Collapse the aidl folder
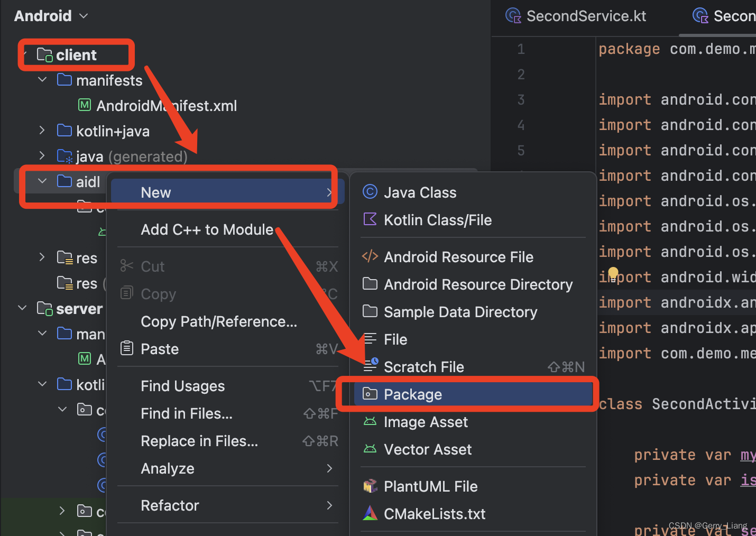The width and height of the screenshot is (756, 536). point(42,181)
